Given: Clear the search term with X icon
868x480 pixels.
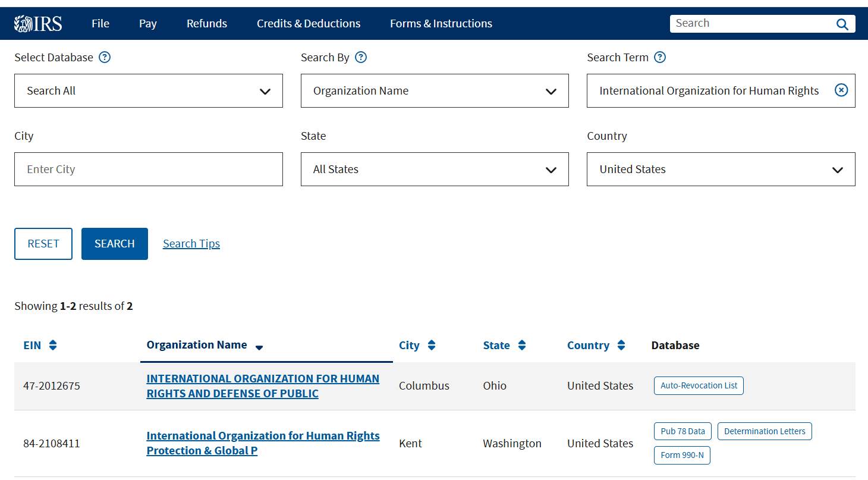Looking at the screenshot, I should pos(841,90).
